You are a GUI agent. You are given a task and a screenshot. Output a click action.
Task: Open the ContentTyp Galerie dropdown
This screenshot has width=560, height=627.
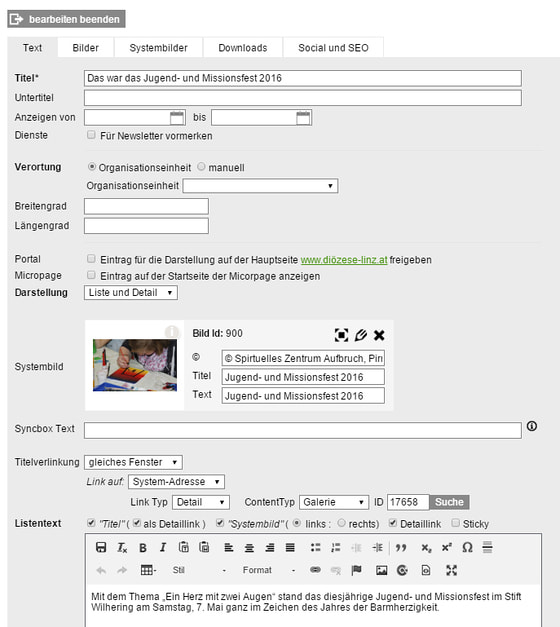tap(334, 502)
